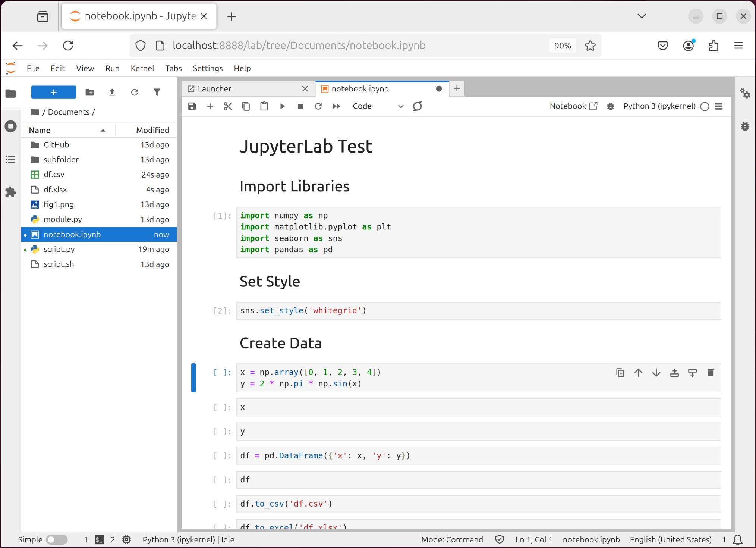Select the script.sh file
Screen dimensions: 756x548
click(x=99, y=264)
